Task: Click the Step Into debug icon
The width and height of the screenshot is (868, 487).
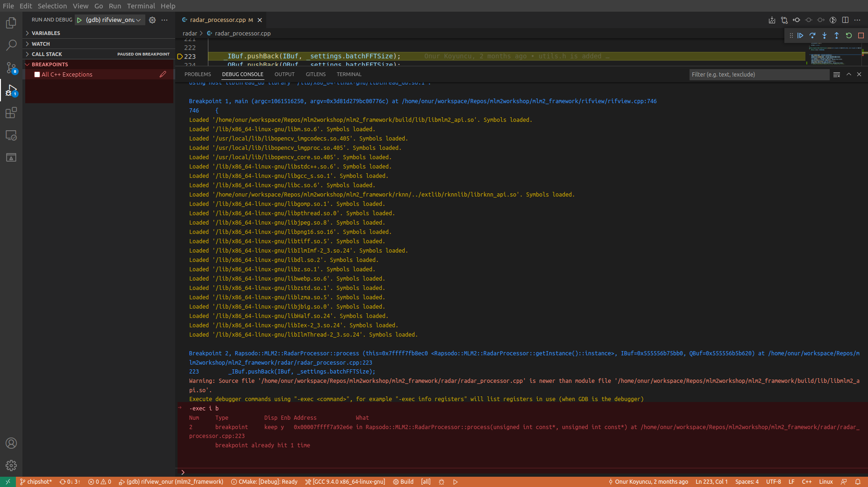Action: tap(825, 35)
